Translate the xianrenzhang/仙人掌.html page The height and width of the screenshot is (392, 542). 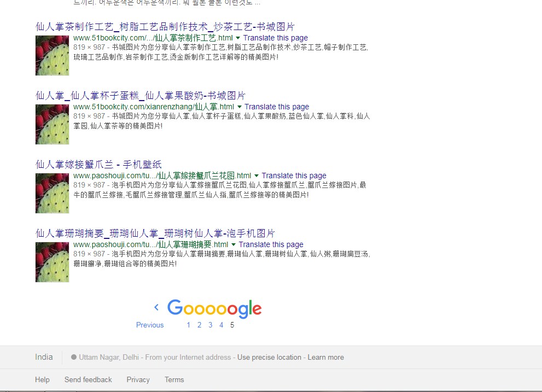277,107
